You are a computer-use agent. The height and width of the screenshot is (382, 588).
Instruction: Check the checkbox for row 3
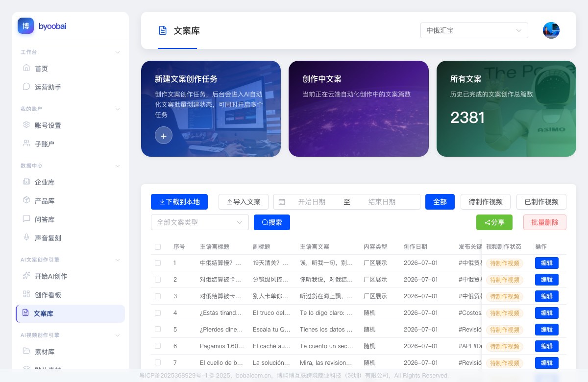tap(158, 296)
